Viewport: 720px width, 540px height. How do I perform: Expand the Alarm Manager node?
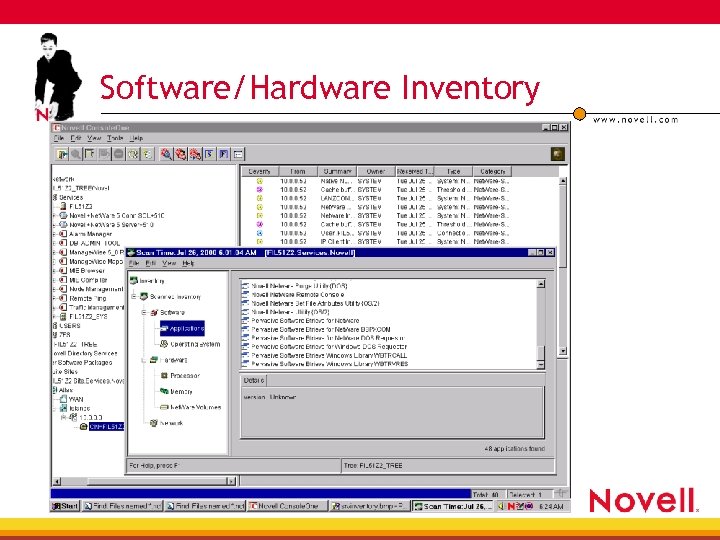point(55,234)
